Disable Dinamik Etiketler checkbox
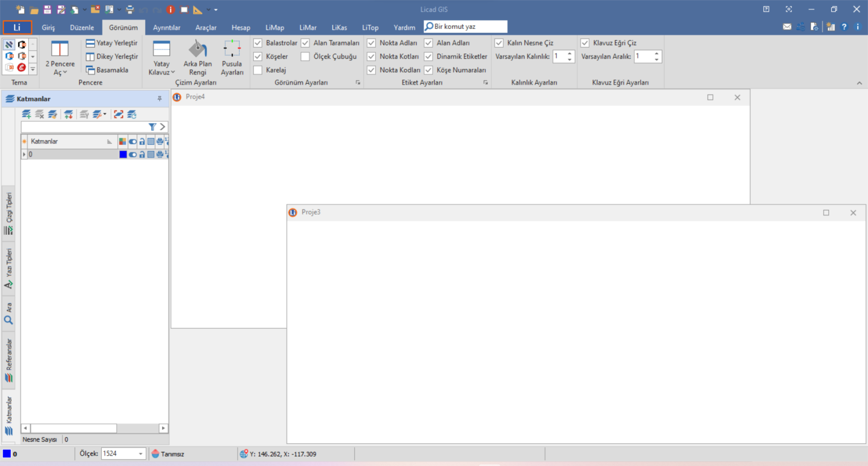 [428, 56]
